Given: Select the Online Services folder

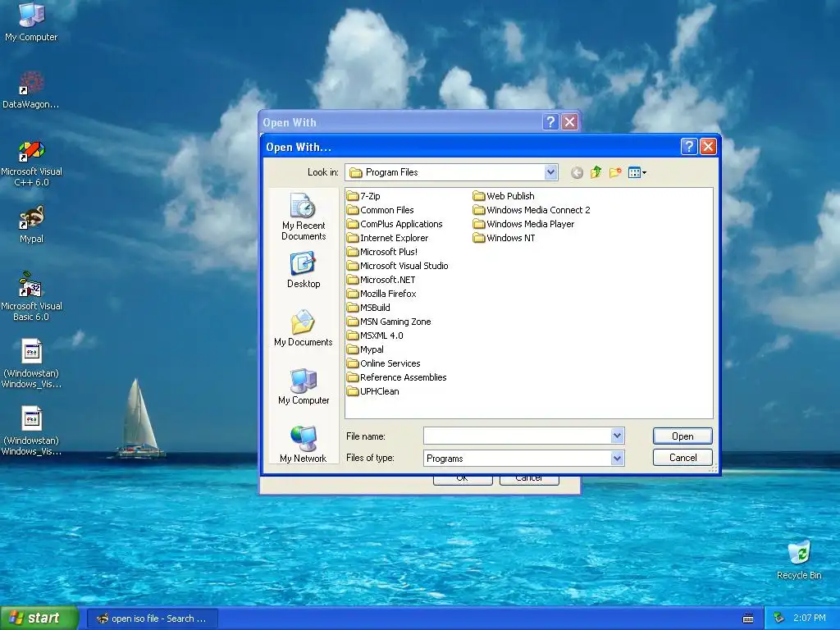Looking at the screenshot, I should (384, 363).
